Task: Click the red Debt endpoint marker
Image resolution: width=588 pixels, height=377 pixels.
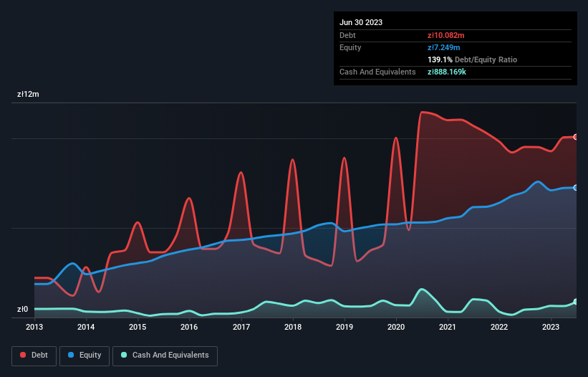Action: click(x=576, y=137)
